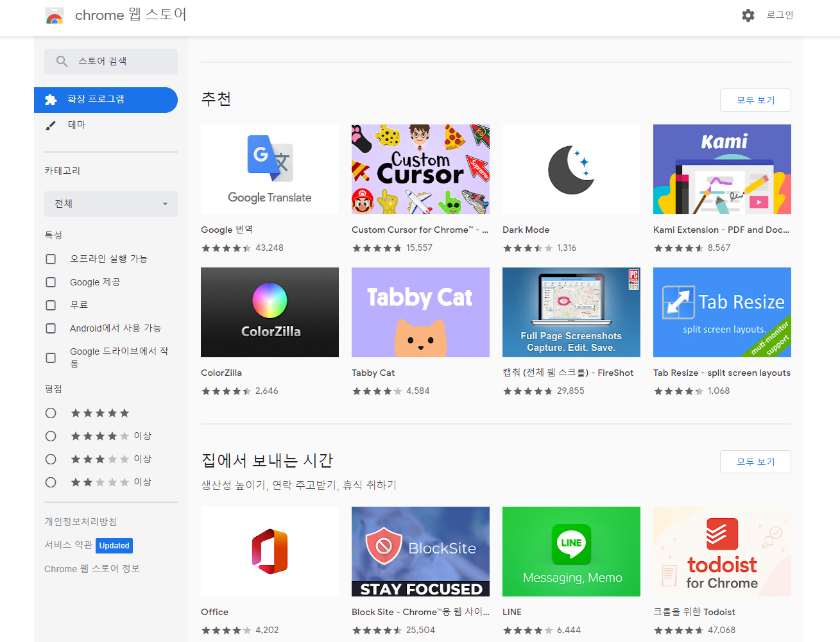Open the todoist for Chrome image

tap(722, 552)
